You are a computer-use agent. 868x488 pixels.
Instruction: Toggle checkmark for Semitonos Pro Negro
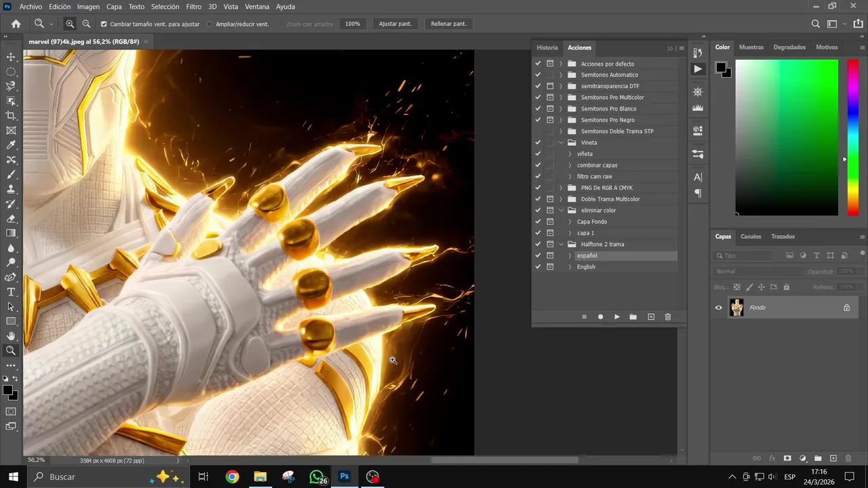538,120
